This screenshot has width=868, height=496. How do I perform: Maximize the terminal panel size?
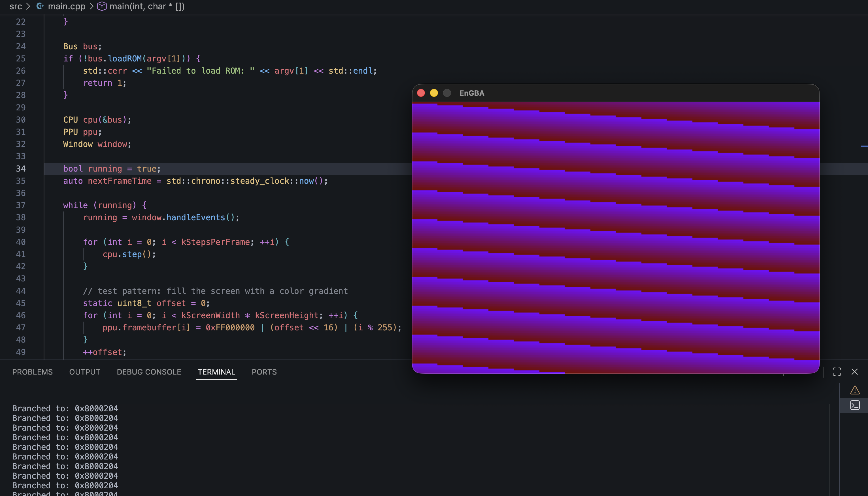[837, 372]
